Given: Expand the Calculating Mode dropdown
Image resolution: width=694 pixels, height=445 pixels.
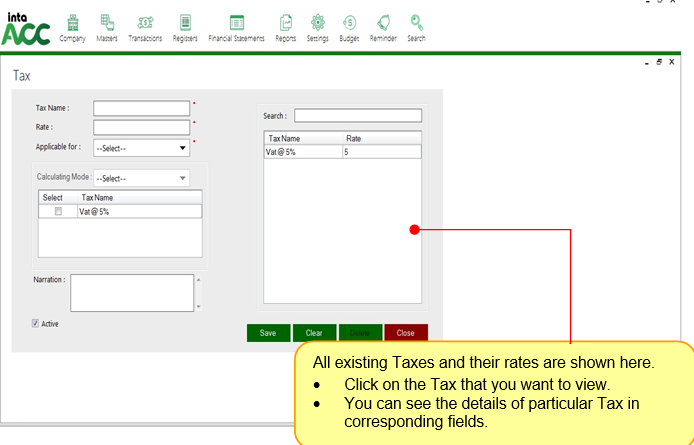Looking at the screenshot, I should [x=141, y=178].
